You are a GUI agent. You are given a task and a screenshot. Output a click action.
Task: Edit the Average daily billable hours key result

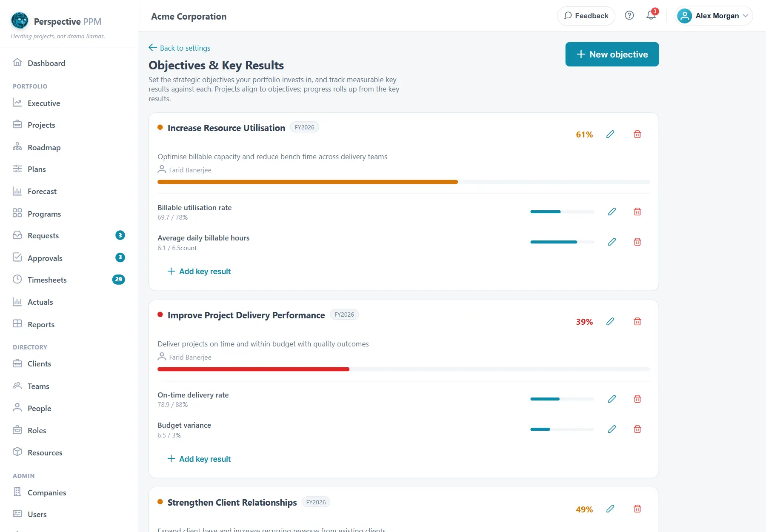[612, 242]
